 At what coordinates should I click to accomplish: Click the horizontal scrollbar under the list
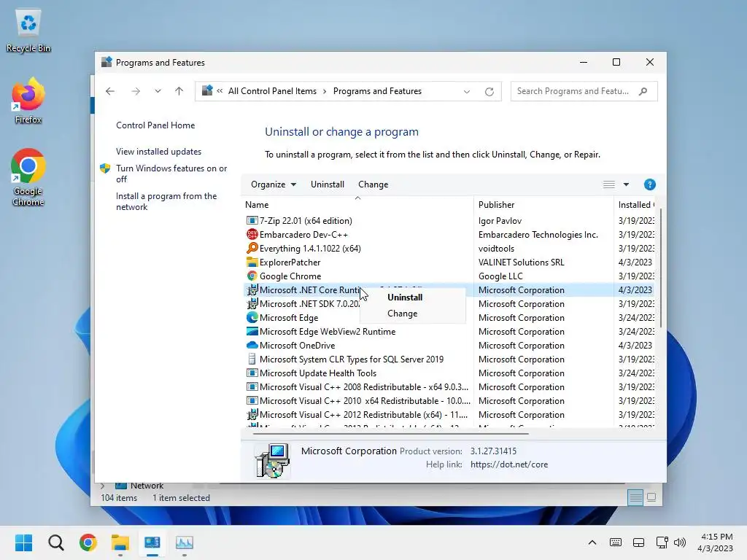[391, 434]
